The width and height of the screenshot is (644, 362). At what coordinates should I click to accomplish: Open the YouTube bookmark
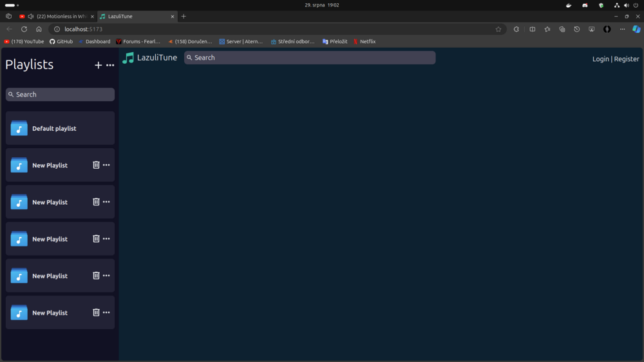click(x=24, y=41)
